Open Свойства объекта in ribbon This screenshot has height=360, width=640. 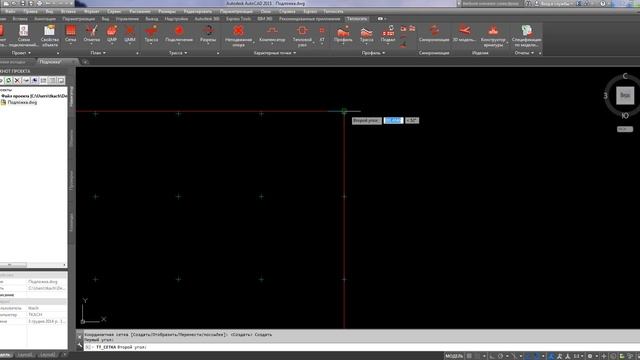[x=50, y=35]
